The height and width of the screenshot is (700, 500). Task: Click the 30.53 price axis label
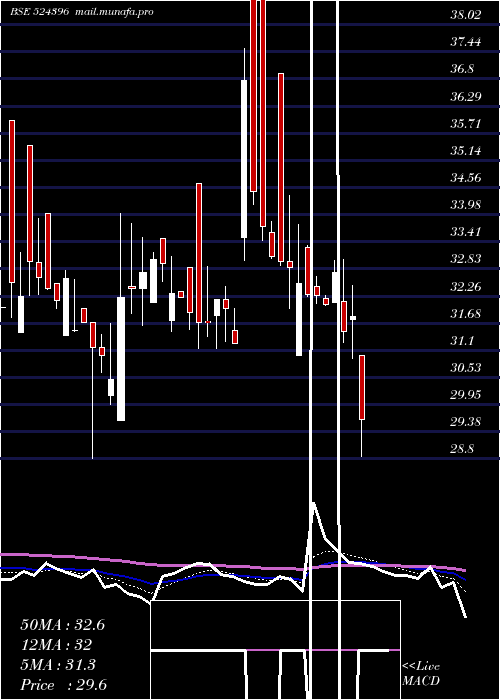tap(466, 368)
